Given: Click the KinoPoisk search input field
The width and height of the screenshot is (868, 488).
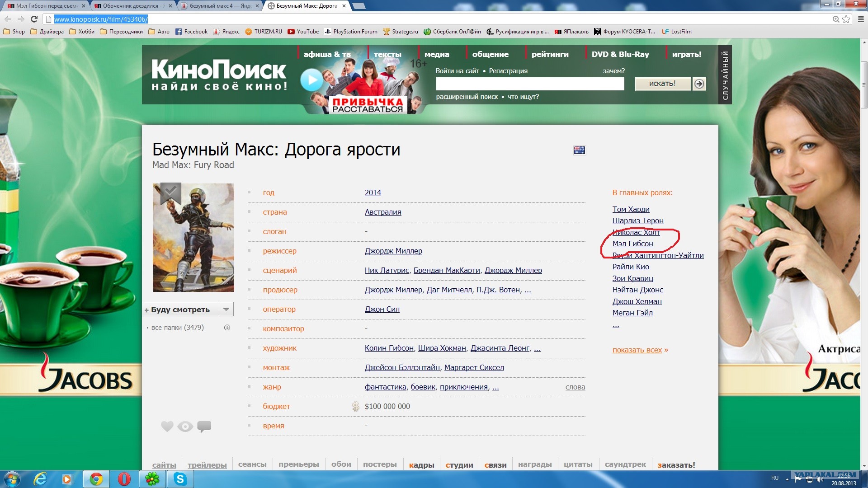Looking at the screenshot, I should 530,84.
